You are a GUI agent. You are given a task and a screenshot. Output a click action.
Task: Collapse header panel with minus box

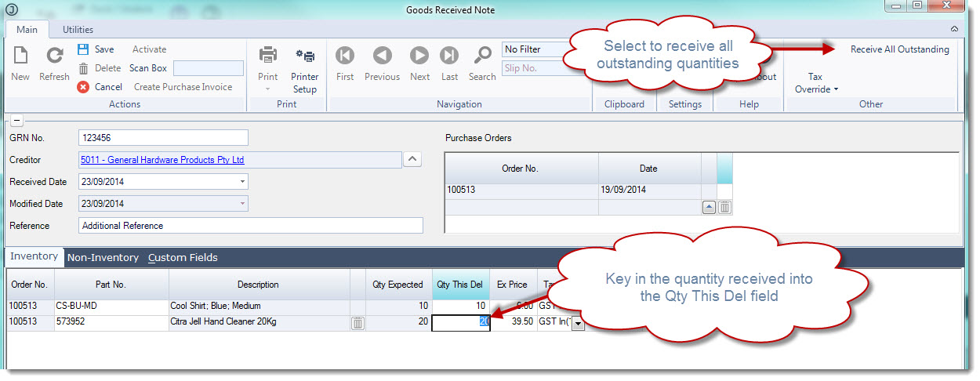pos(16,120)
